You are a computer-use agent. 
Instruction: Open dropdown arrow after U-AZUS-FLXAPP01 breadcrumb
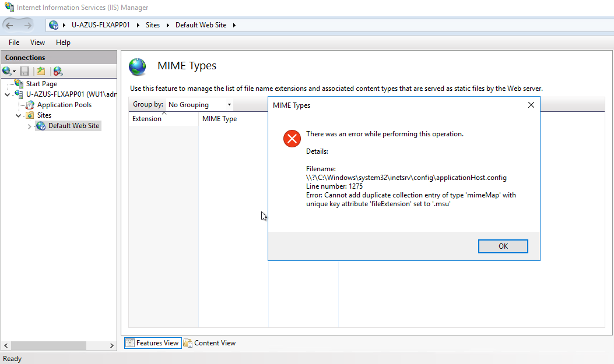pyautogui.click(x=138, y=26)
